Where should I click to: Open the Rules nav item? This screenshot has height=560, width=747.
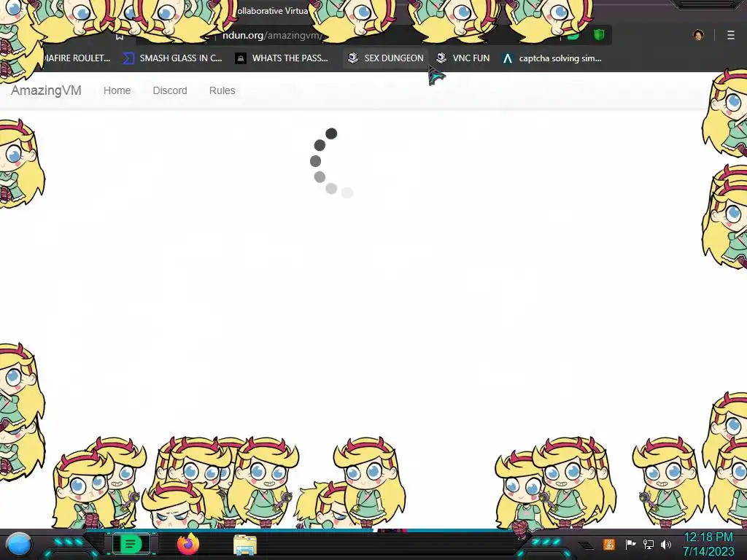point(222,90)
